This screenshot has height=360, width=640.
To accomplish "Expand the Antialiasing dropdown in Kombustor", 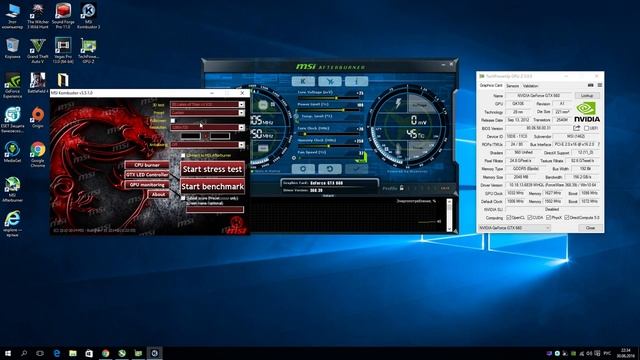I will point(242,144).
